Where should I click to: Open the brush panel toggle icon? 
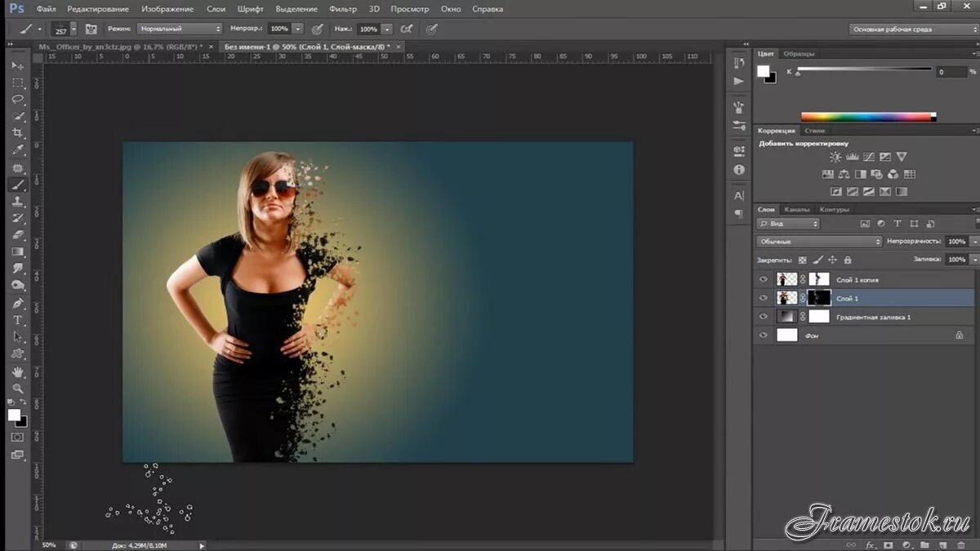tap(91, 29)
